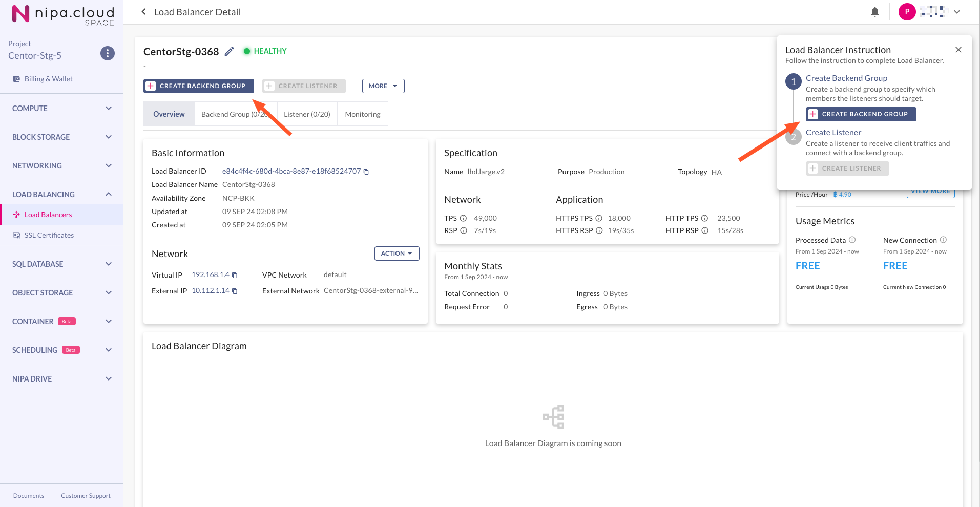Open the notifications bell
The image size is (980, 507).
875,12
